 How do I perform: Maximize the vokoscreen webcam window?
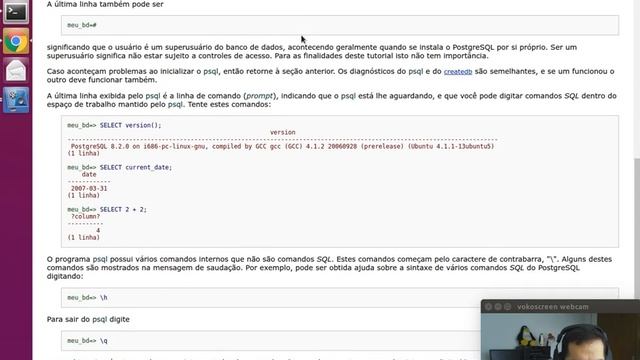point(507,307)
